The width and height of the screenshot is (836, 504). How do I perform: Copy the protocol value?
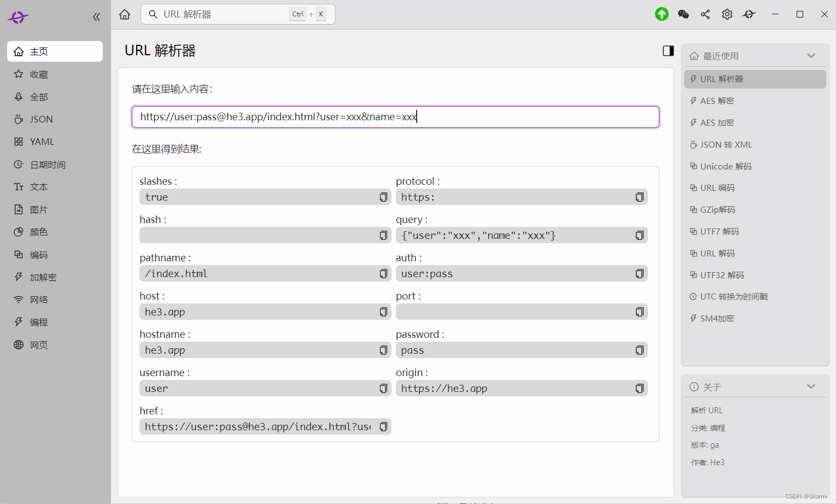pyautogui.click(x=639, y=197)
